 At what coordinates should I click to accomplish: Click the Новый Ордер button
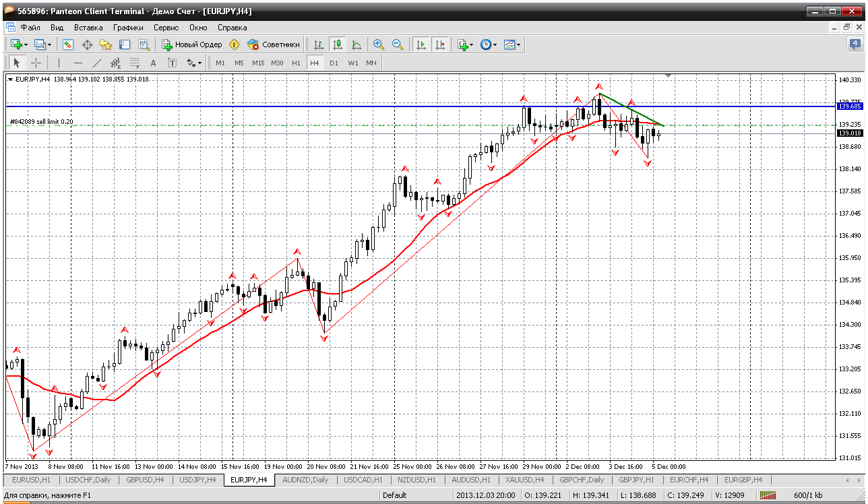tap(191, 44)
